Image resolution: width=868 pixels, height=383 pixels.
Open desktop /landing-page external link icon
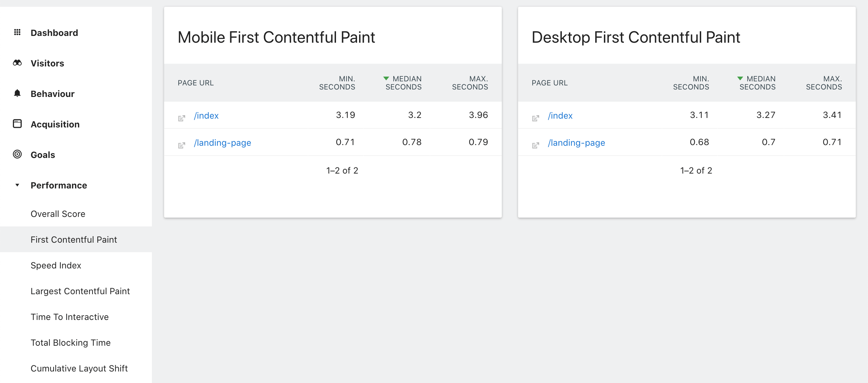click(536, 145)
